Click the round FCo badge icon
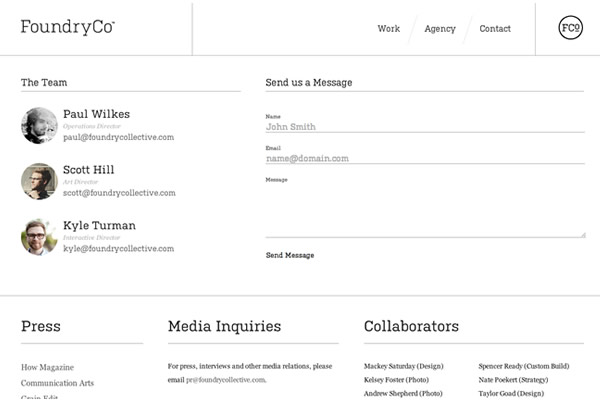The width and height of the screenshot is (600, 400). coord(571,28)
